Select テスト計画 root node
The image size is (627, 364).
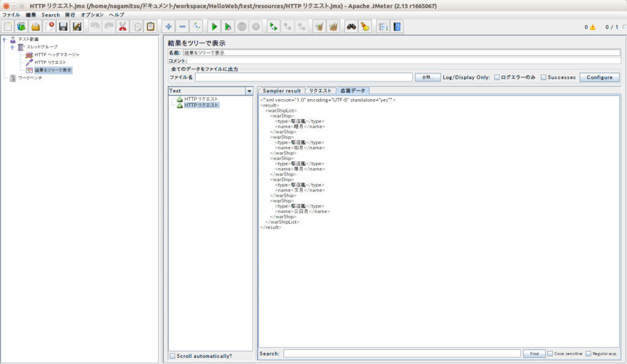[x=28, y=39]
